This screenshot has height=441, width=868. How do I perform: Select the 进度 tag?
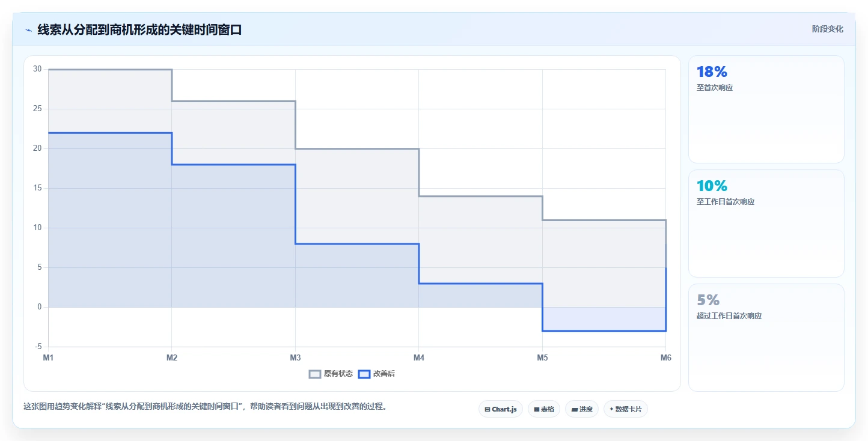(x=582, y=409)
